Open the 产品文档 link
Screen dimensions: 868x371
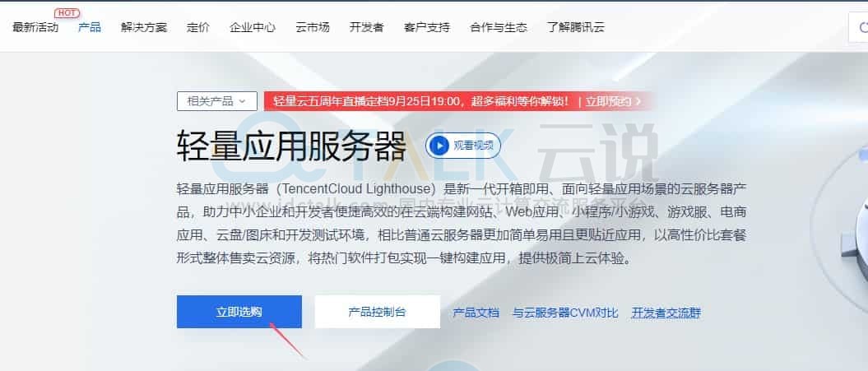click(x=476, y=313)
